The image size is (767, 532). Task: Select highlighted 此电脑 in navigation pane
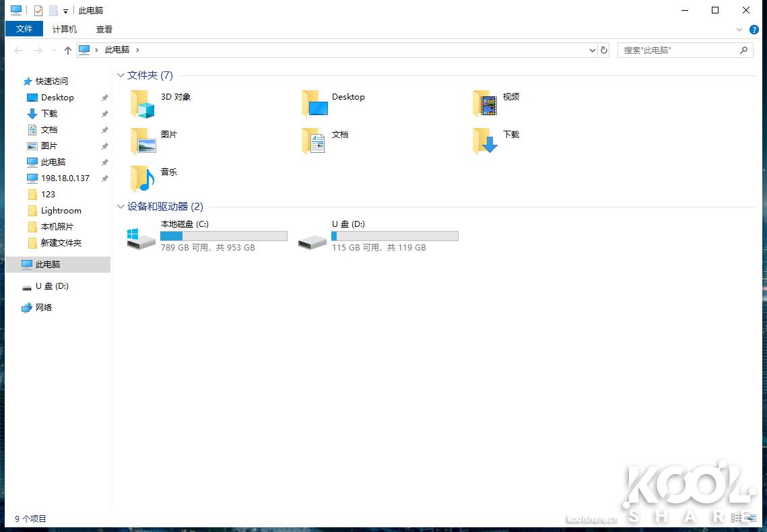pos(58,265)
